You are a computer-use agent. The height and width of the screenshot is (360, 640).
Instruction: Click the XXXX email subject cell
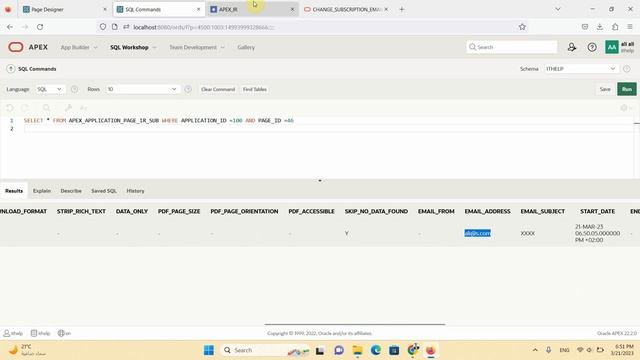click(528, 233)
